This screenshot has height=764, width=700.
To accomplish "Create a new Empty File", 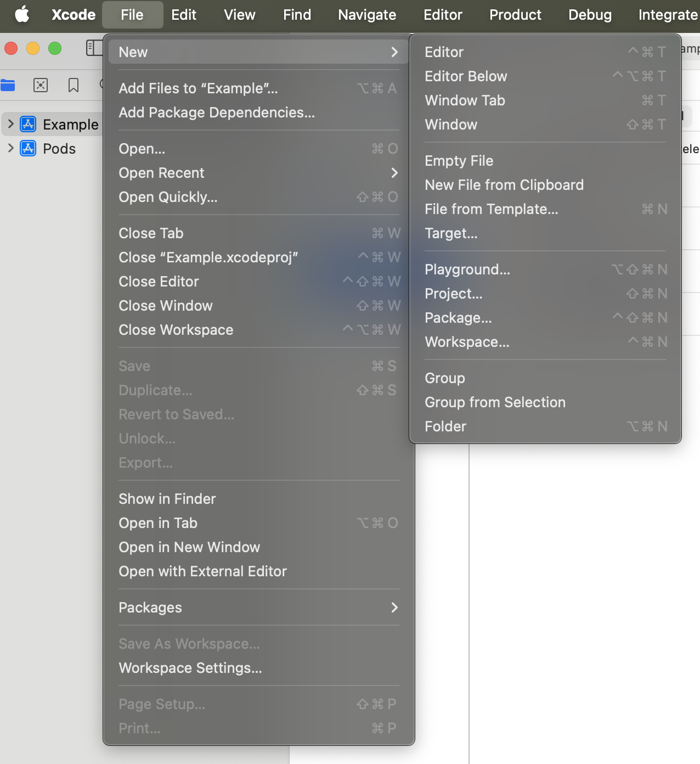I will coord(545,161).
